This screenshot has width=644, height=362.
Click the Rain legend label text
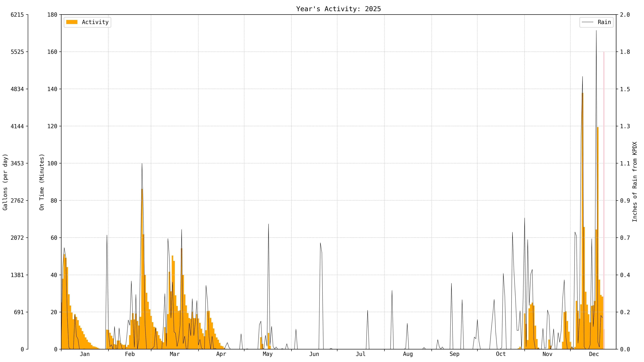click(x=604, y=22)
